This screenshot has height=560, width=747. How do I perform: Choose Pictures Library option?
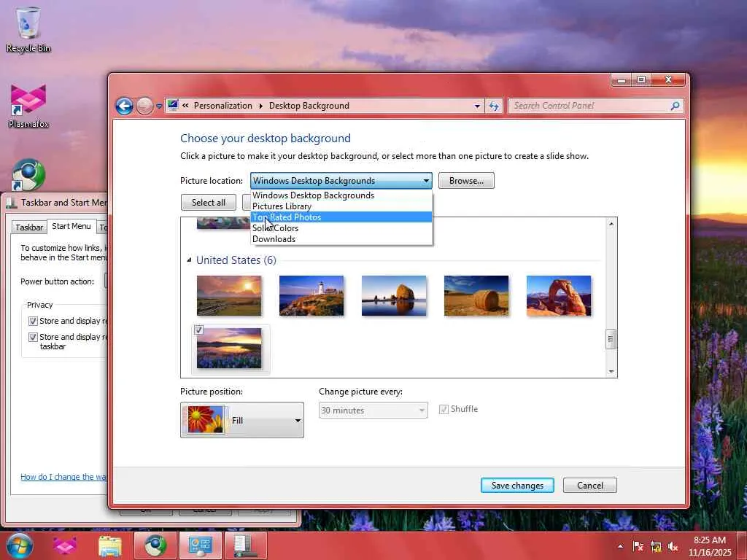(341, 206)
